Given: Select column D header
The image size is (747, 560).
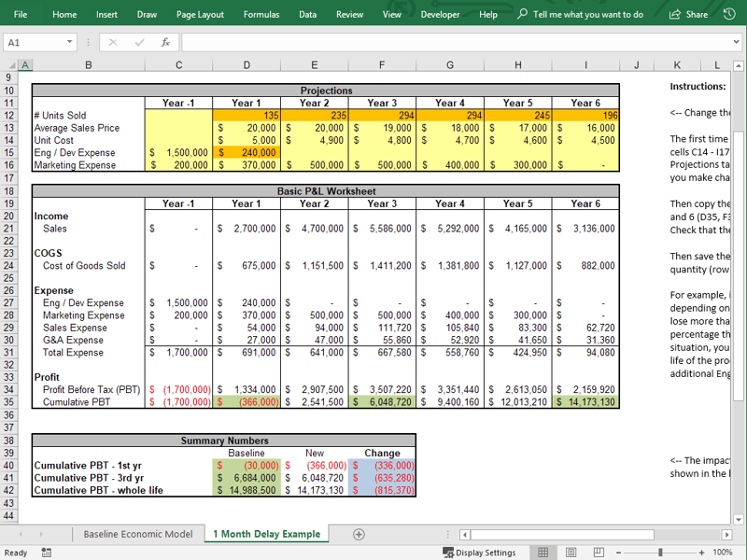Looking at the screenshot, I should pos(247,65).
